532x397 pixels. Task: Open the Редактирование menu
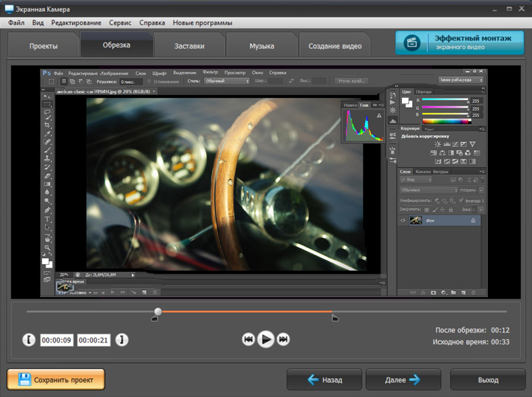point(76,23)
